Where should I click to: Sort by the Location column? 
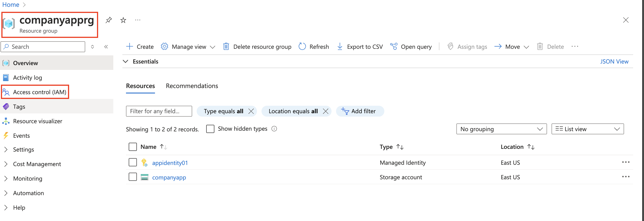pos(517,147)
